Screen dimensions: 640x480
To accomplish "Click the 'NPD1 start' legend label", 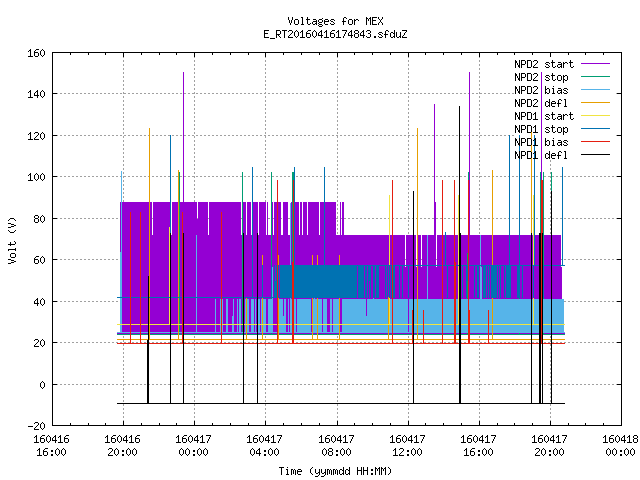I will tap(544, 116).
